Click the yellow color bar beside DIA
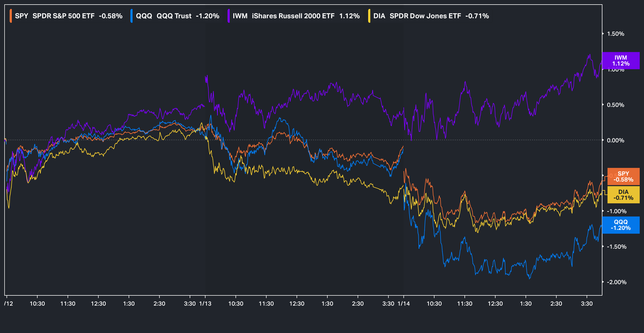The image size is (644, 333). point(369,16)
